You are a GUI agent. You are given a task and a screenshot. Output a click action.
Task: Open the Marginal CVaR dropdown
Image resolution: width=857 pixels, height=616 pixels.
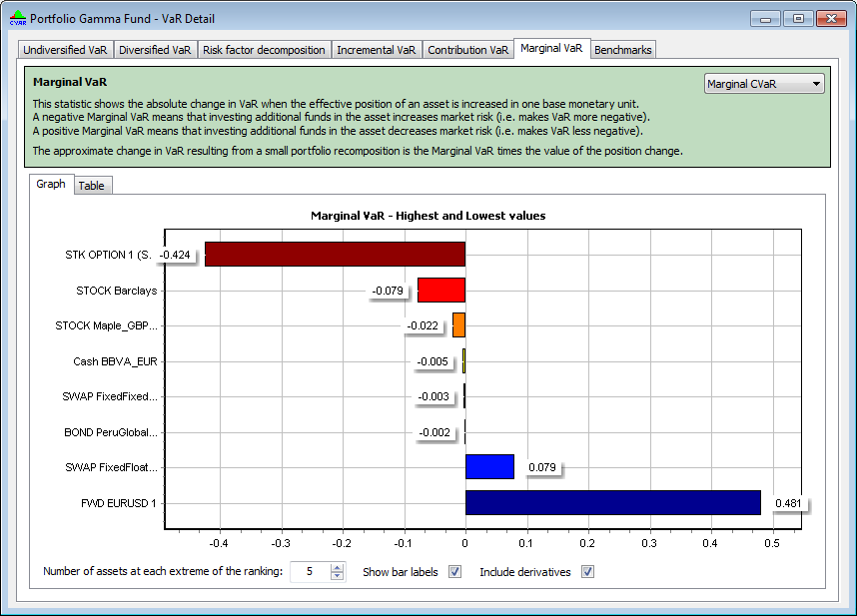[x=764, y=84]
